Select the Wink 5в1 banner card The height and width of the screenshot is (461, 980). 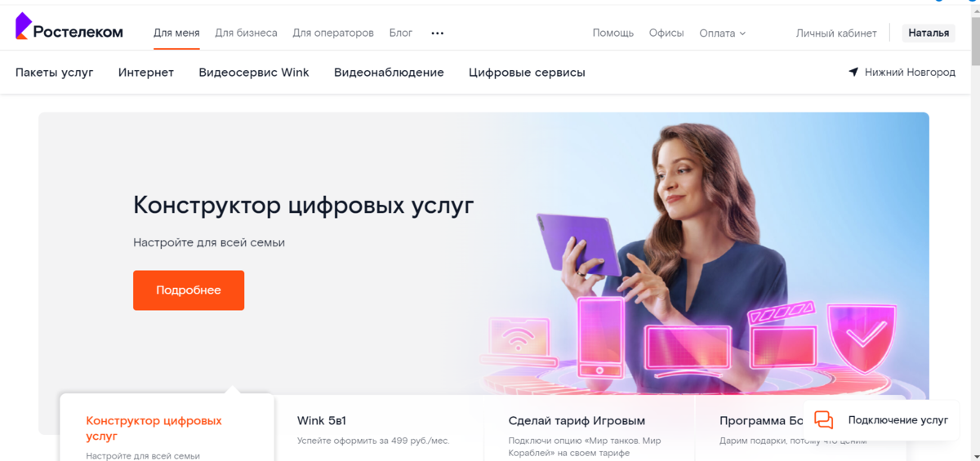pos(378,429)
